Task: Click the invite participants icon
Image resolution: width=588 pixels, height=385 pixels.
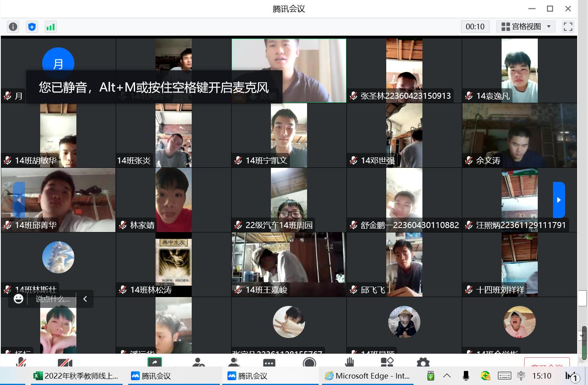Action: (x=198, y=362)
